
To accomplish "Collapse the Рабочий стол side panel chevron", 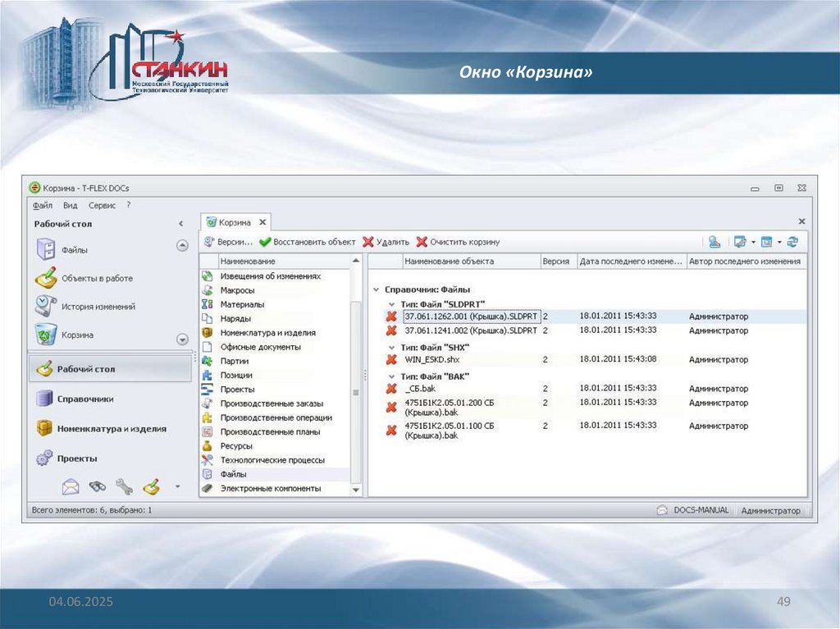I will point(180,224).
